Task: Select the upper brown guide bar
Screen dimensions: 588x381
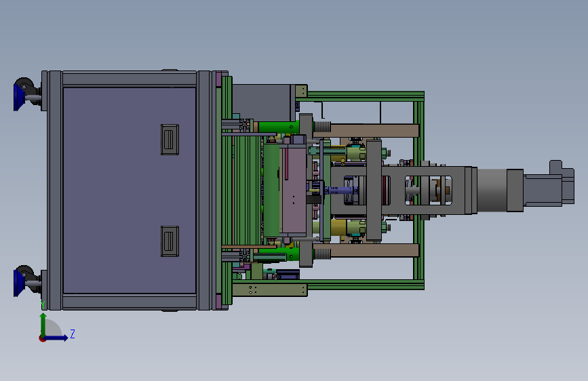Action: tap(374, 130)
